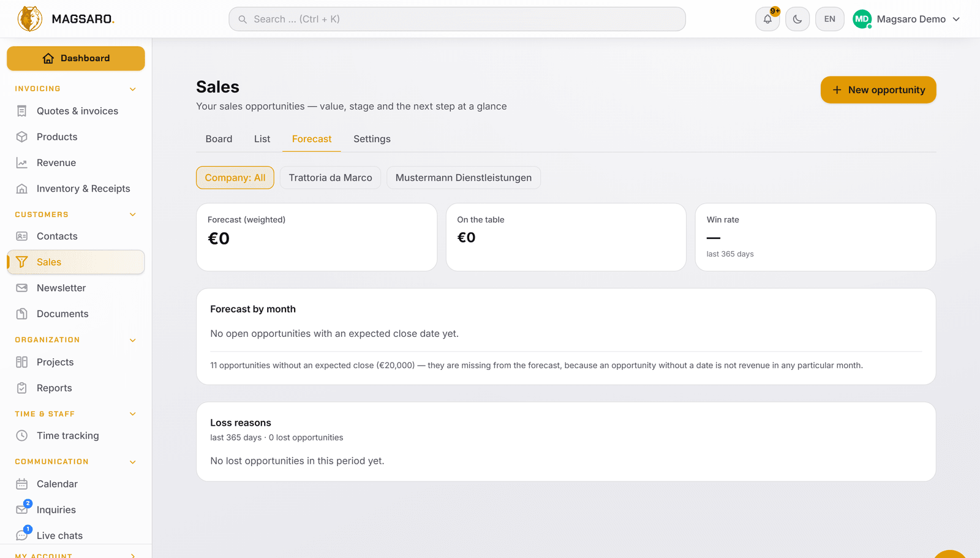
Task: Switch to the Board tab
Action: [x=219, y=139]
